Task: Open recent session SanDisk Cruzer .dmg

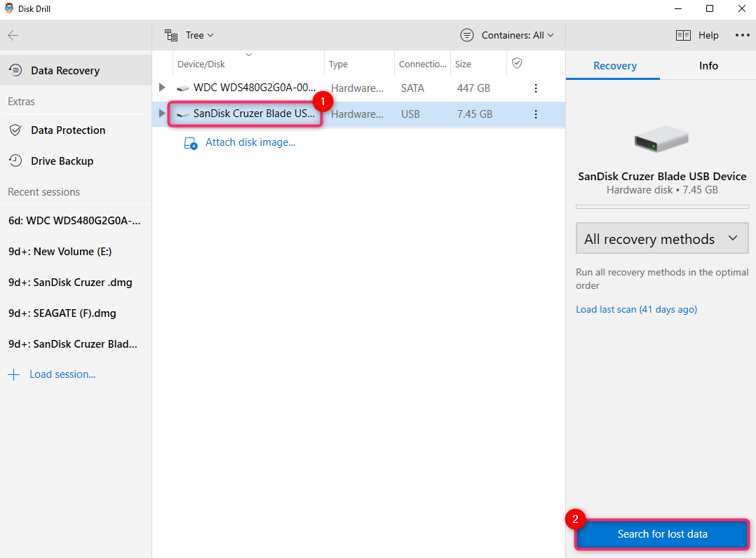Action: click(x=70, y=283)
